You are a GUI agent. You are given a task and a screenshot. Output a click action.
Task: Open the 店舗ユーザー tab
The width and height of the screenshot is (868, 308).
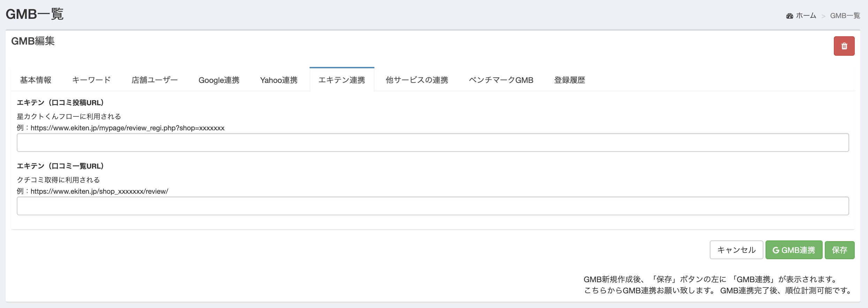(154, 80)
